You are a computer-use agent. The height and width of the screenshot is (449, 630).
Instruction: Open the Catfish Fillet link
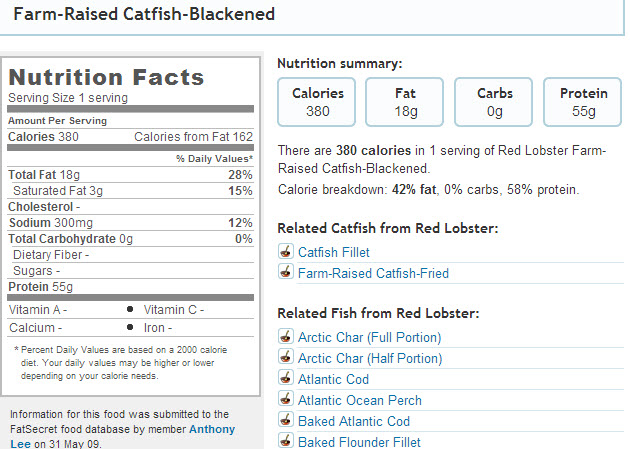point(332,252)
